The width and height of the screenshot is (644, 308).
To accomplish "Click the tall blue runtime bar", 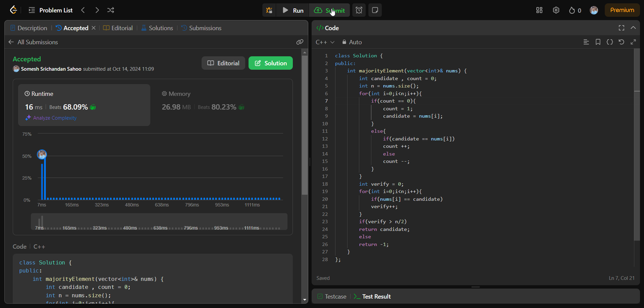I will click(45, 178).
